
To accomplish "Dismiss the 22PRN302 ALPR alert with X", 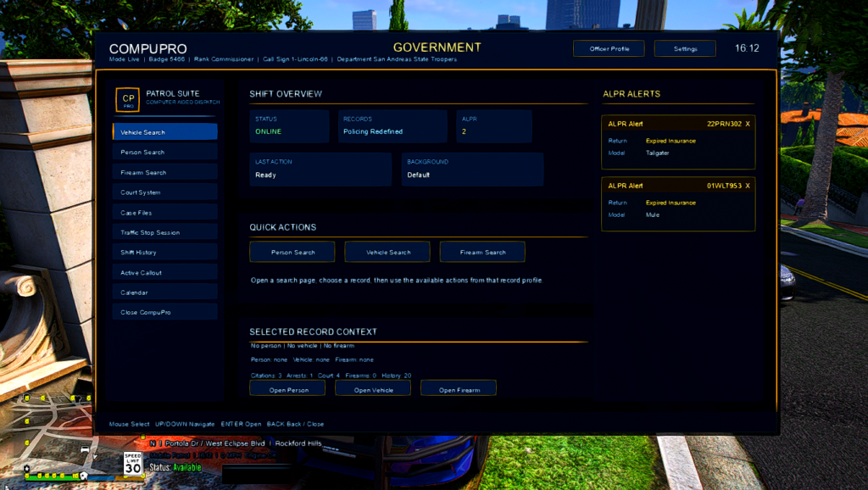I will point(748,124).
